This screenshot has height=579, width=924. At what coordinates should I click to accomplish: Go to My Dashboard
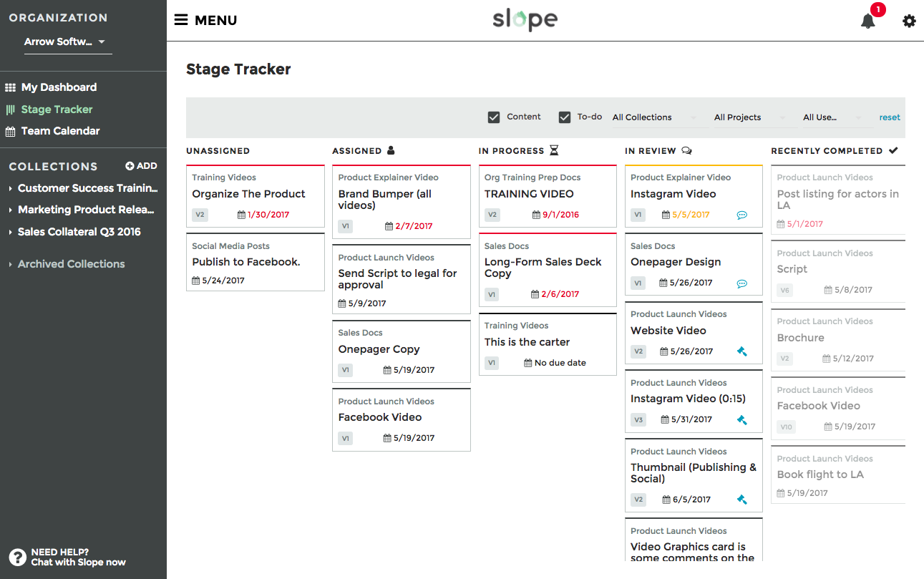pos(59,87)
